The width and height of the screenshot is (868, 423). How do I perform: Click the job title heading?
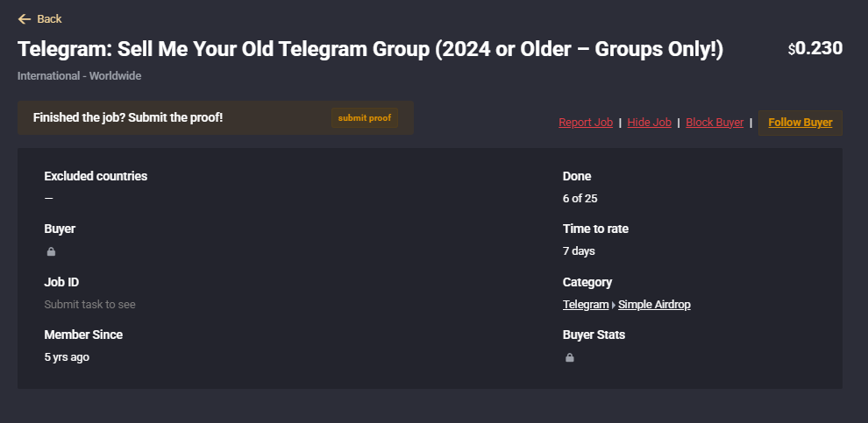[370, 49]
